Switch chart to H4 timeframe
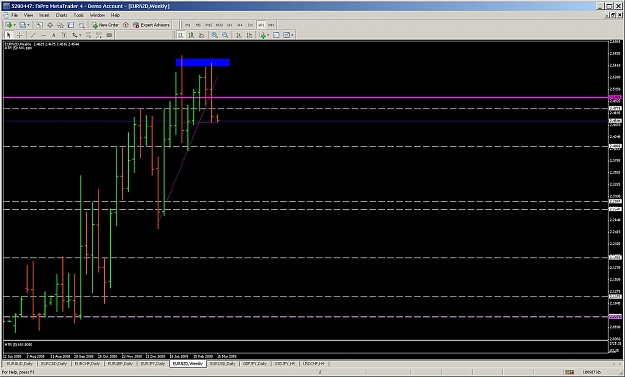 click(240, 25)
